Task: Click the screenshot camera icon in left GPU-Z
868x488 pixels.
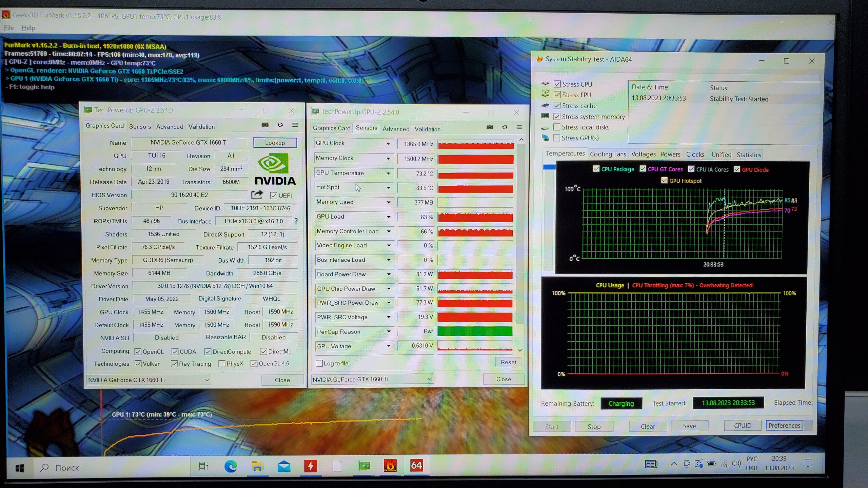Action: click(x=265, y=125)
